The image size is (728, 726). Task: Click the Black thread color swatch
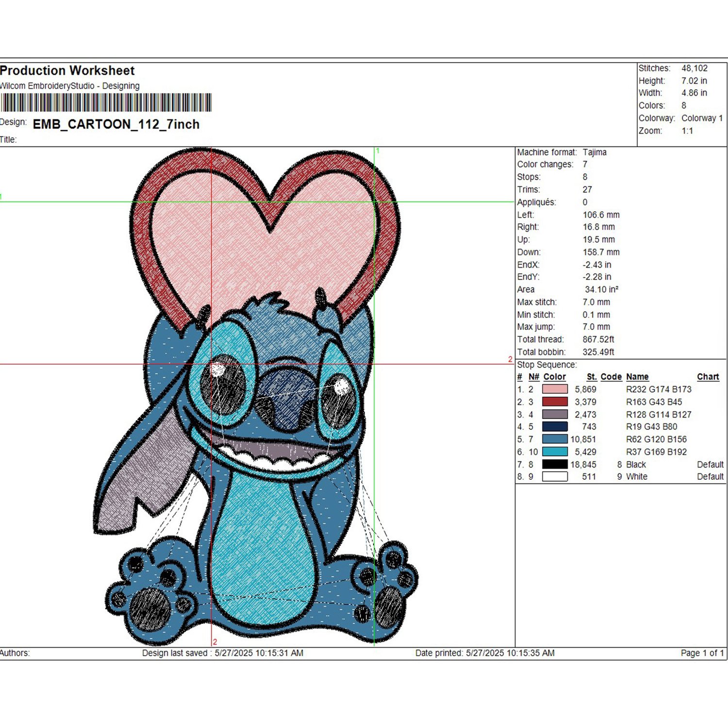[x=555, y=464]
